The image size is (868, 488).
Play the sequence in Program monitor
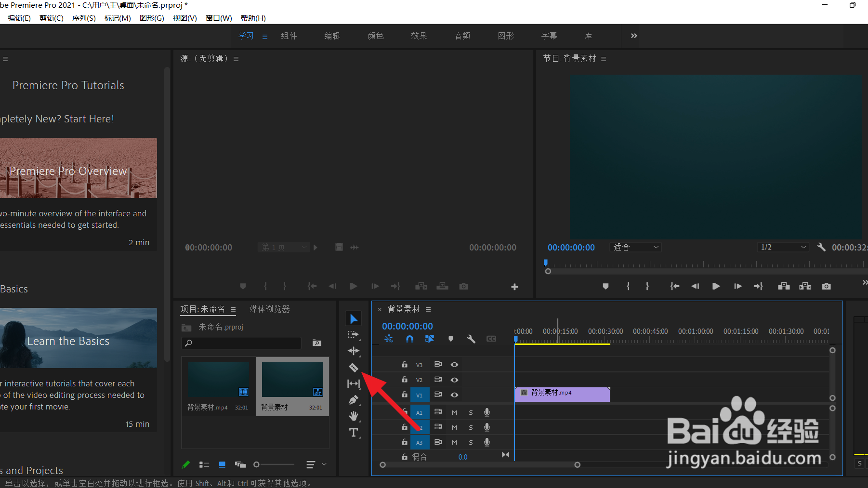click(716, 286)
